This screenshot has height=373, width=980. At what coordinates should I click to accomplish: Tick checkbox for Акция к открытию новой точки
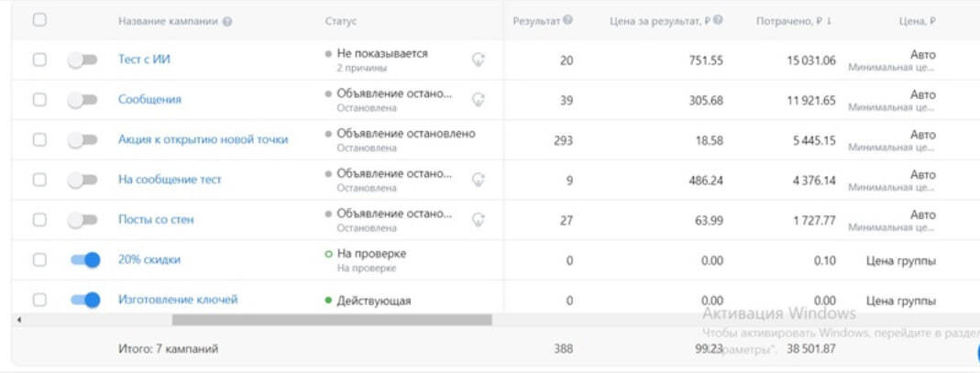point(39,140)
